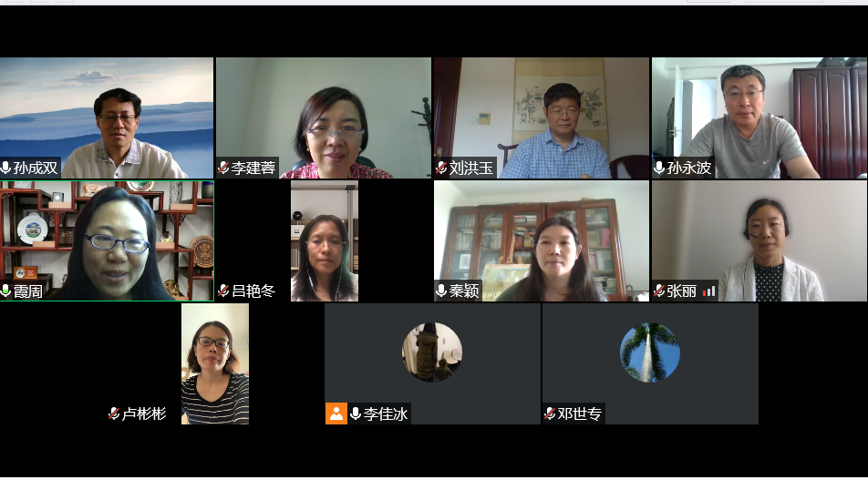Click the muted mic icon next to 李建蓉
Screen dimensions: 868x480
tap(223, 168)
